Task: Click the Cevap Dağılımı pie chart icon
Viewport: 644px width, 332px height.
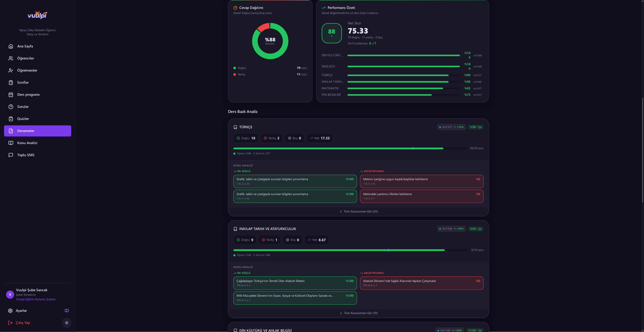Action: tap(235, 8)
